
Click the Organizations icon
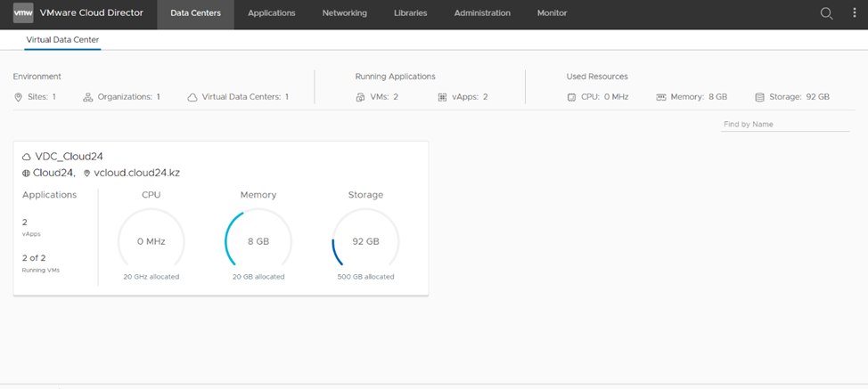(x=88, y=97)
